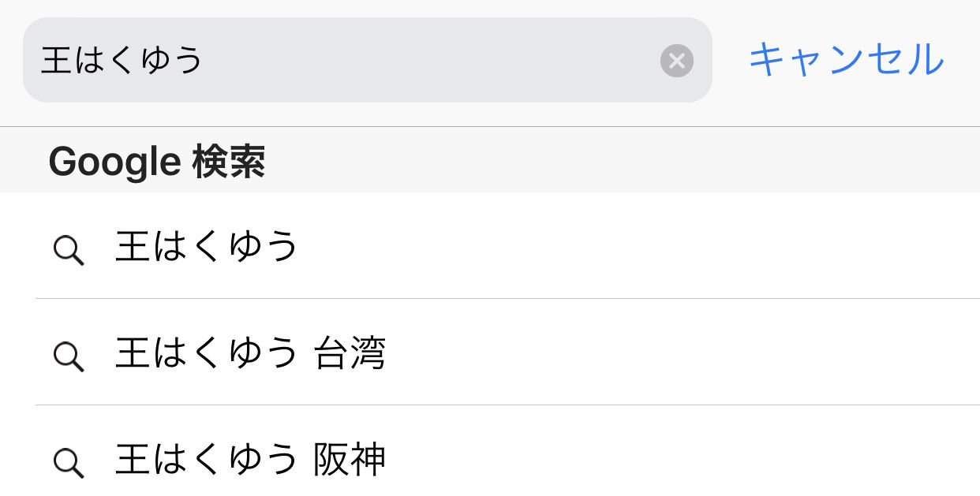This screenshot has width=980, height=496.
Task: Select the suggestion 王はくゆう
Action: pos(507,246)
